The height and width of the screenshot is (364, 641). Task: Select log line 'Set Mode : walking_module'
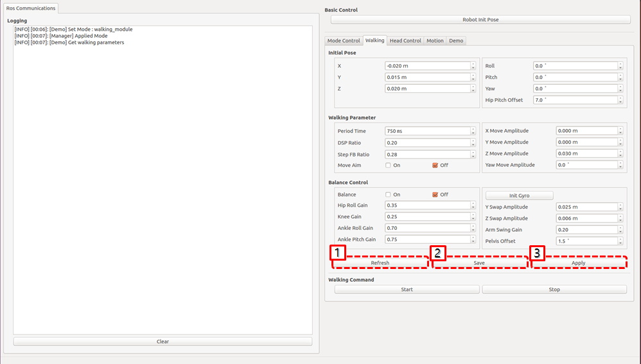[x=74, y=30]
